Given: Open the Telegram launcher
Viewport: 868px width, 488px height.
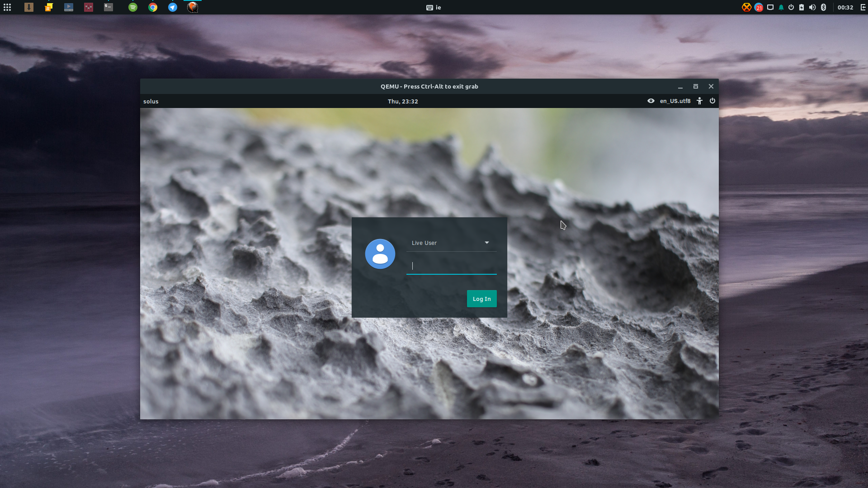Looking at the screenshot, I should pos(173,7).
